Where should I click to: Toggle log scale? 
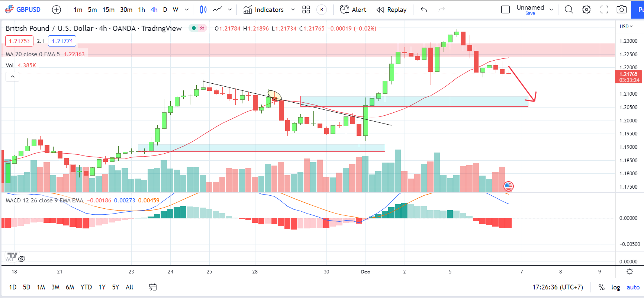click(x=616, y=287)
